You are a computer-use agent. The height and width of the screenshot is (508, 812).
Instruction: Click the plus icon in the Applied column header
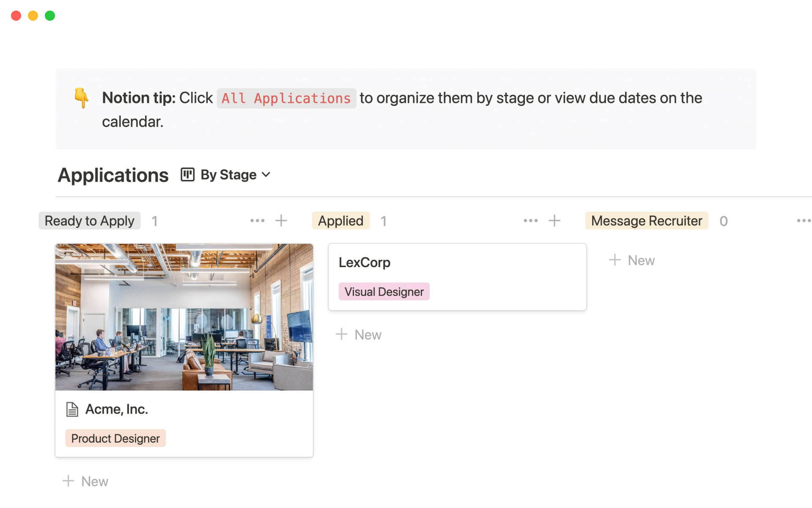554,221
